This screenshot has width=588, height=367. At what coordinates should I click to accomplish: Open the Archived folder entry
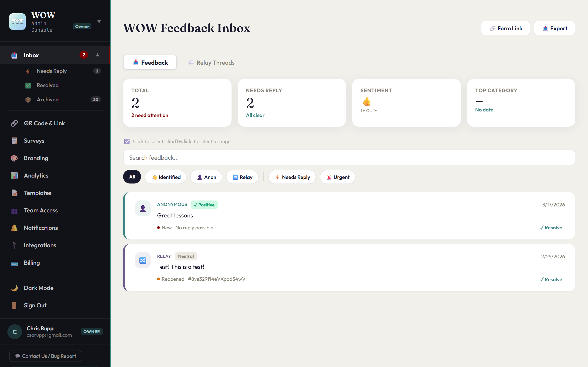[48, 100]
